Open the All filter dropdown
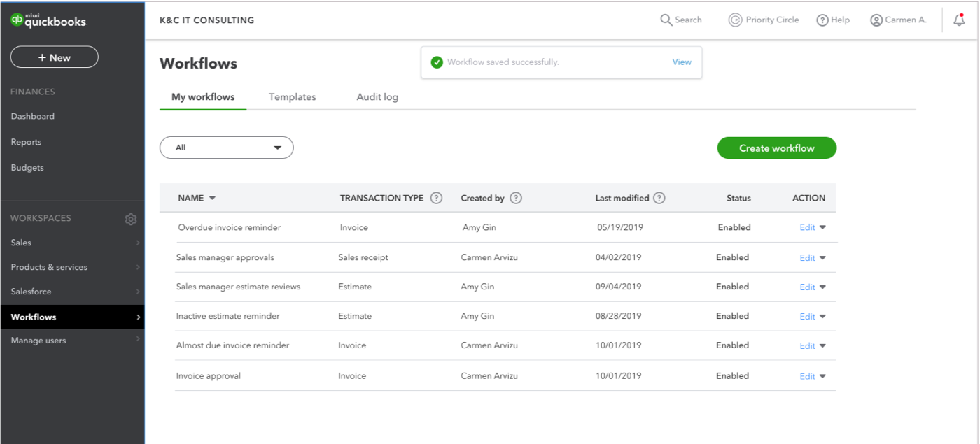Screen dimensions: 980x444 click(x=226, y=148)
